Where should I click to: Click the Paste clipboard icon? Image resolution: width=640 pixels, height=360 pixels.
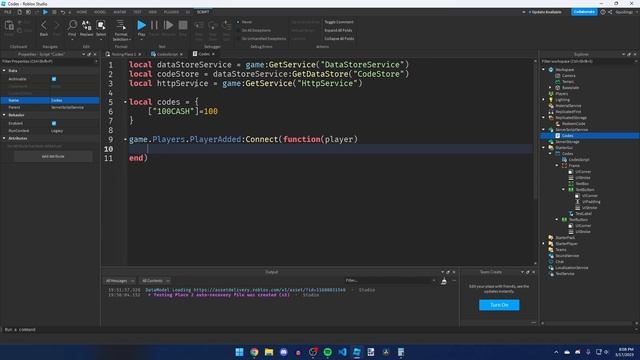[x=9, y=26]
